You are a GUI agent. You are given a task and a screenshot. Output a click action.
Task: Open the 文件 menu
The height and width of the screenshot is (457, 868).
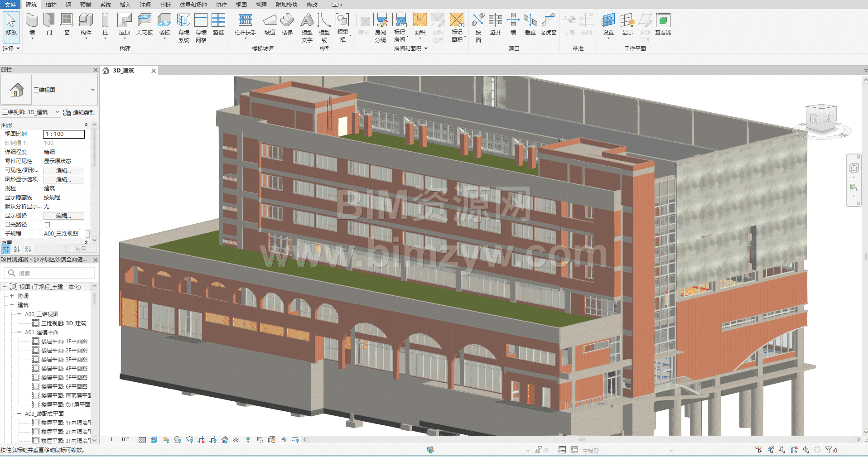pos(10,5)
